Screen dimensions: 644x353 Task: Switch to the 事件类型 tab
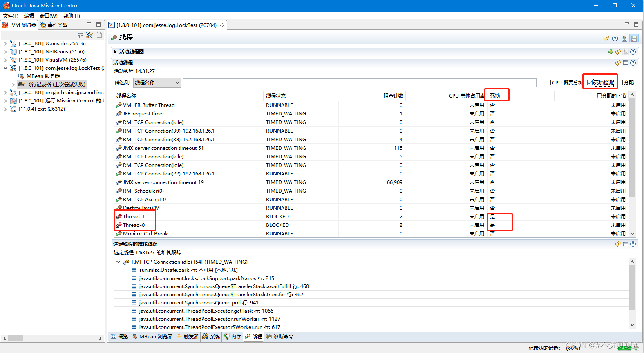[54, 25]
